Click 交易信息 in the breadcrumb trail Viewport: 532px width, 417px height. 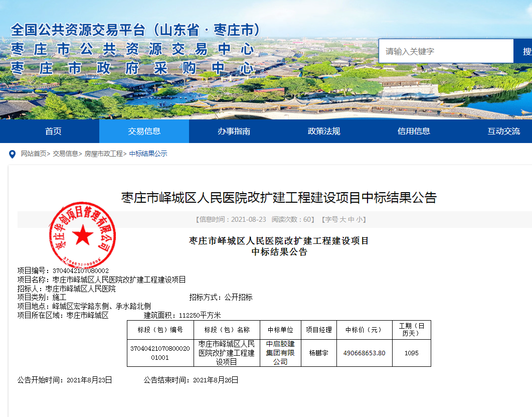point(65,154)
